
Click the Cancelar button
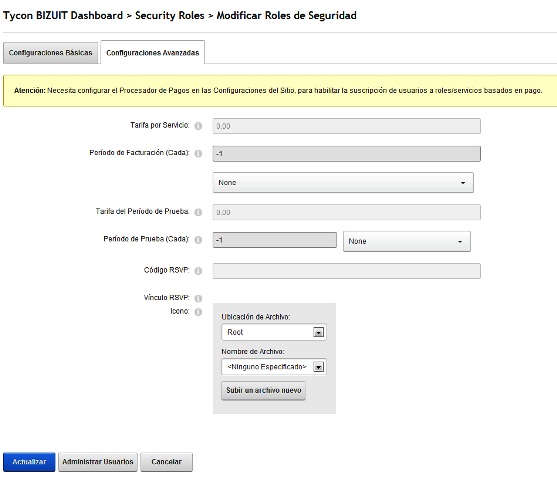pyautogui.click(x=166, y=462)
